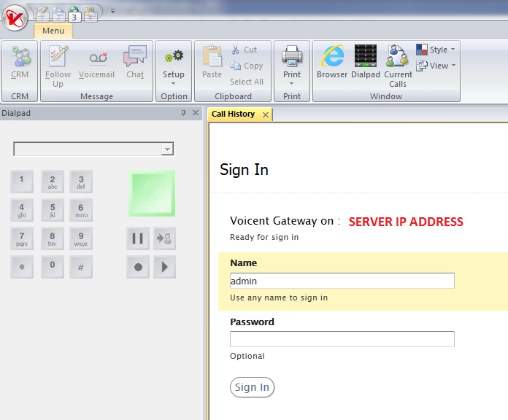Expand the Setup dropdown arrow
508x420 pixels.
173,84
